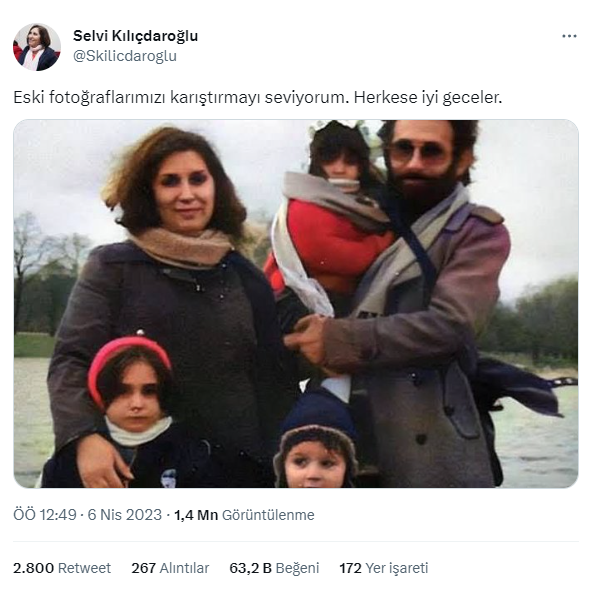Open the ÖÖ 12:49 timestamp link
Screen dimensions: 590x589
pyautogui.click(x=45, y=515)
